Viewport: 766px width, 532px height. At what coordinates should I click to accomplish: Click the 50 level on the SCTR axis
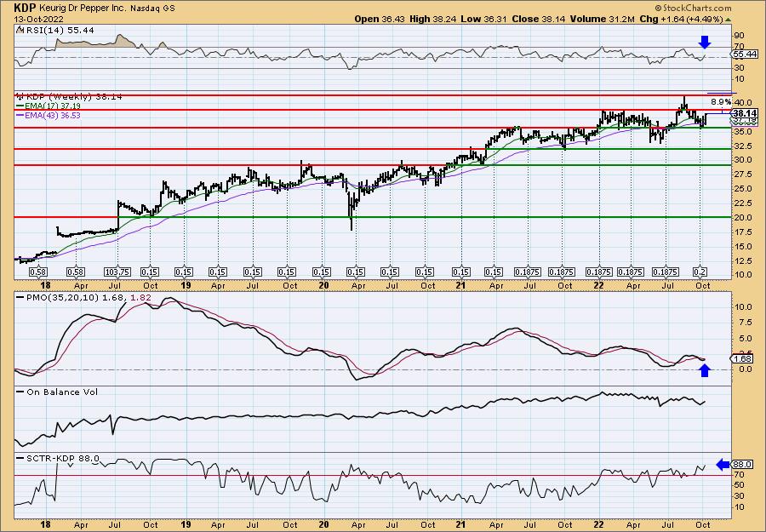739,485
